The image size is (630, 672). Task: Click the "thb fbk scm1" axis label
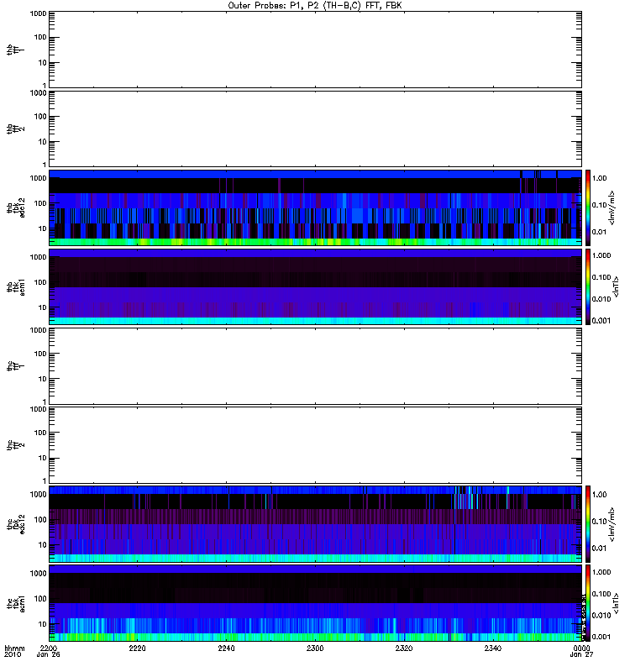click(16, 286)
